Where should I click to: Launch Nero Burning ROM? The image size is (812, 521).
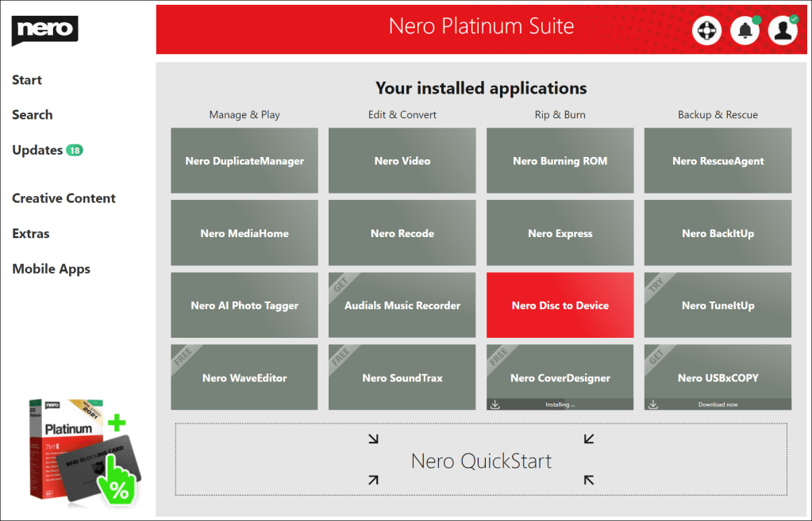(560, 161)
